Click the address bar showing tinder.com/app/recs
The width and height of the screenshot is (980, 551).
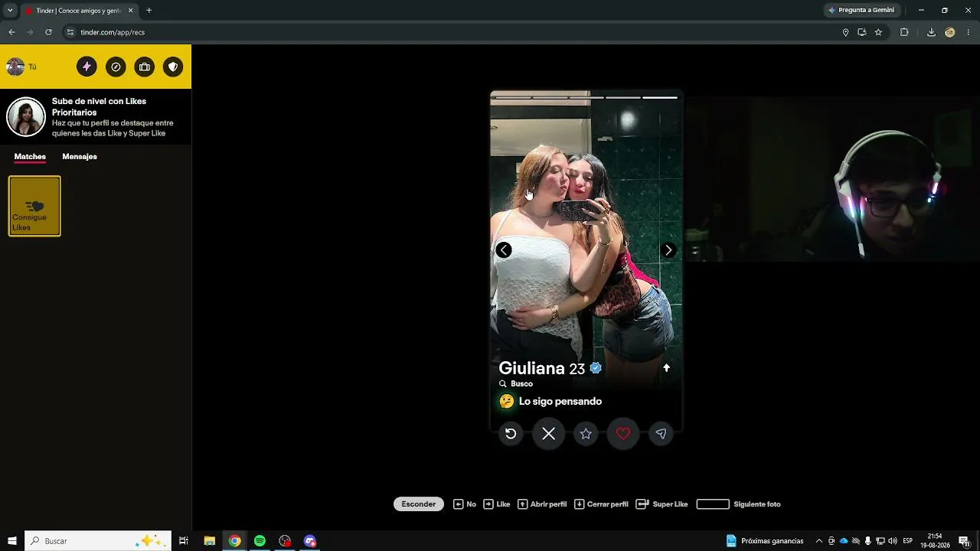[x=452, y=32]
